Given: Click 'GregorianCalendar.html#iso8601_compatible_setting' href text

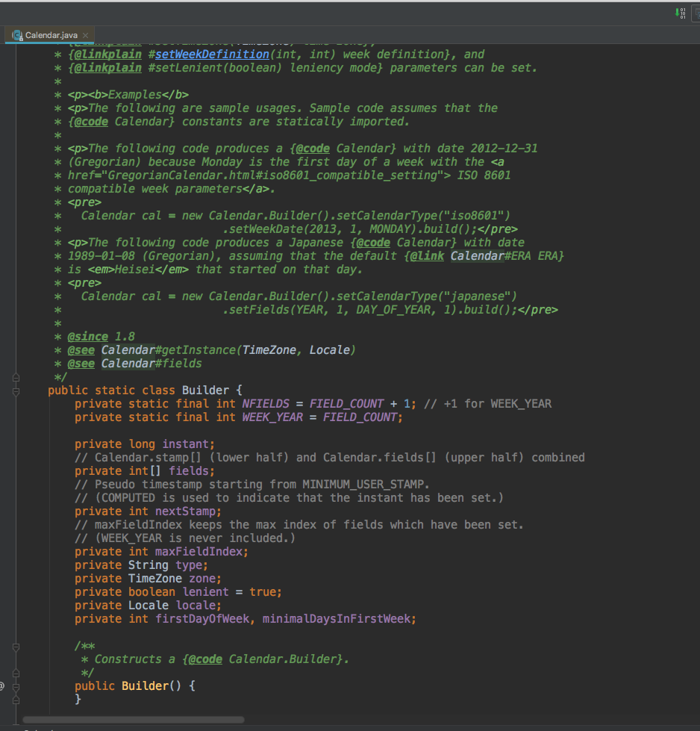Looking at the screenshot, I should pos(272,175).
